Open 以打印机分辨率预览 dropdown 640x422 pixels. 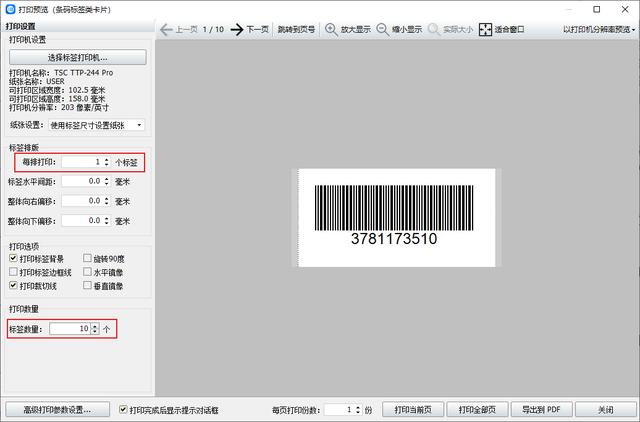[599, 29]
